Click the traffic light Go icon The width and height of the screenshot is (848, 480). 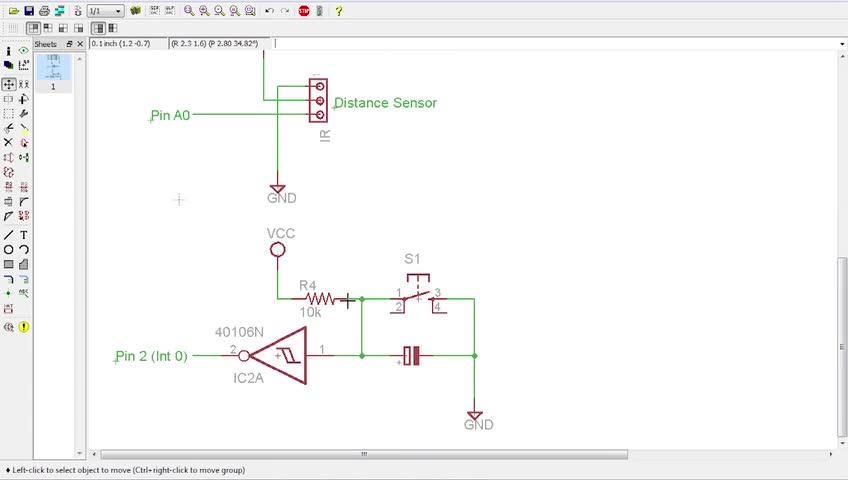pos(319,11)
